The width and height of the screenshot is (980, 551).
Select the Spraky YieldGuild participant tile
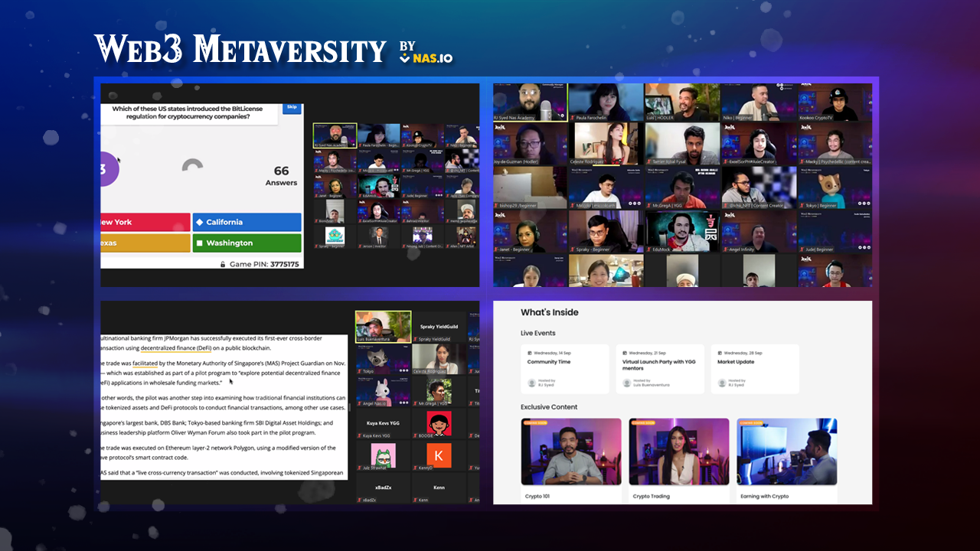(x=439, y=326)
